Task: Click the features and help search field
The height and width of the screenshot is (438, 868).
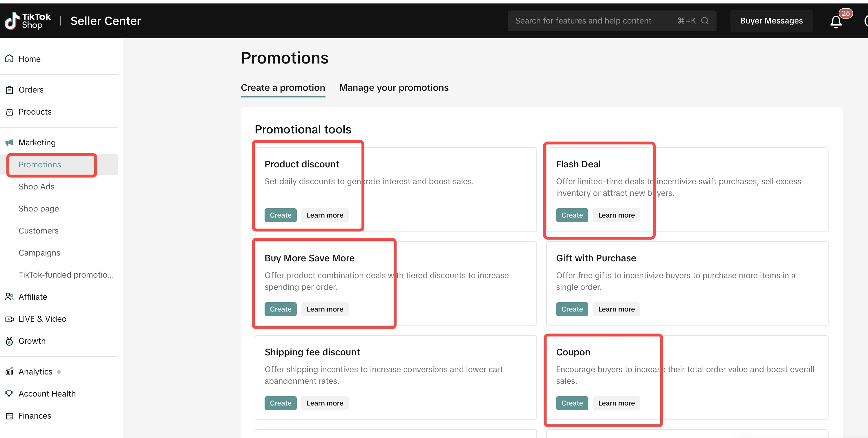Action: coord(583,21)
